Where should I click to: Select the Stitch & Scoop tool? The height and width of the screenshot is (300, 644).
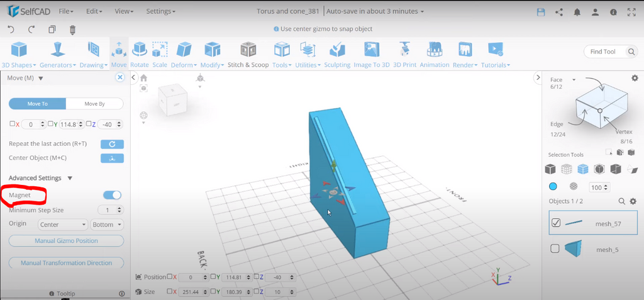point(248,55)
